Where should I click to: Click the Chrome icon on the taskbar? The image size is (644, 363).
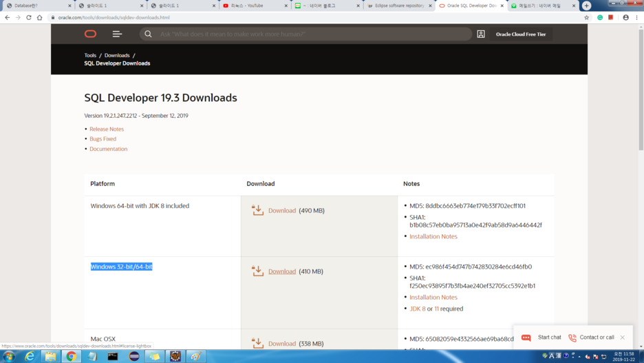point(71,356)
